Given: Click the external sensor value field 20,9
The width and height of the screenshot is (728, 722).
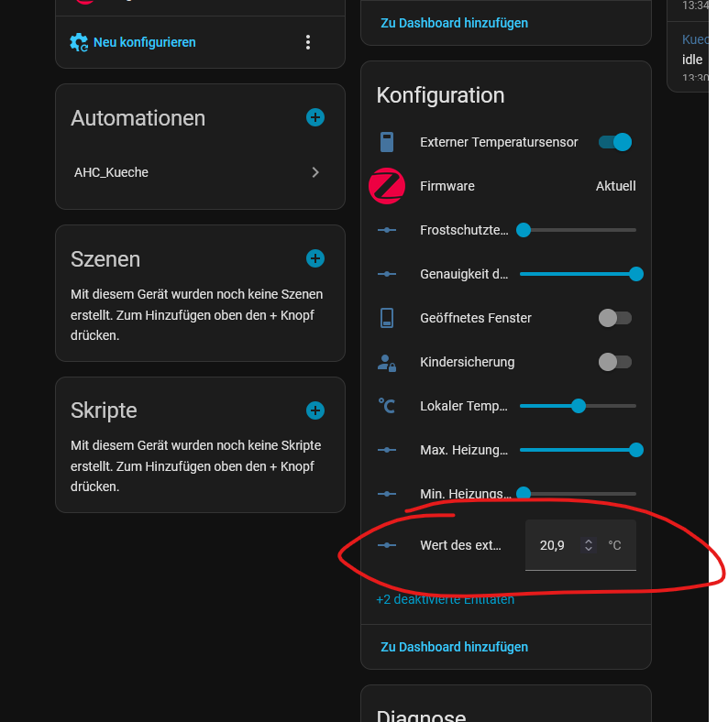Looking at the screenshot, I should [x=580, y=545].
